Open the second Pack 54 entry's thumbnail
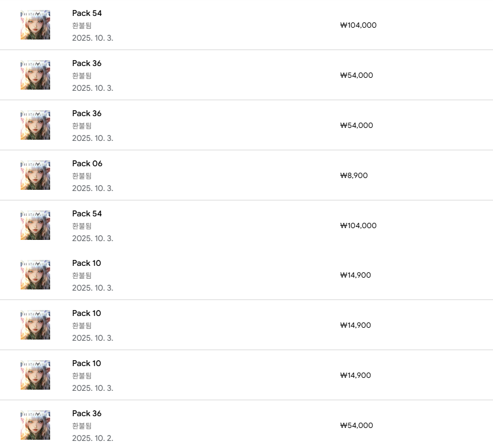This screenshot has width=493, height=448. [35, 225]
